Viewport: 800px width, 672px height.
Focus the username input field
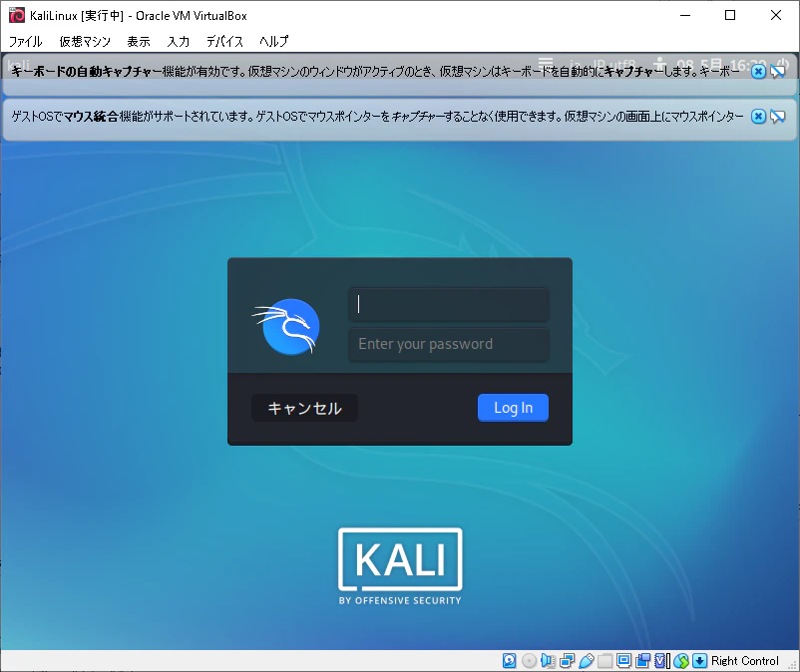[449, 304]
